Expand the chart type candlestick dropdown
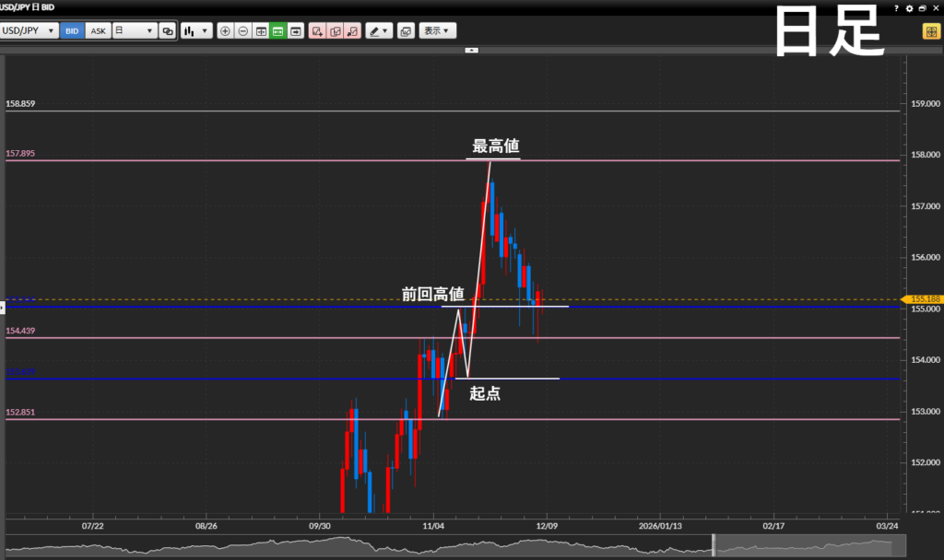Screen dimensions: 944x560 196,30
